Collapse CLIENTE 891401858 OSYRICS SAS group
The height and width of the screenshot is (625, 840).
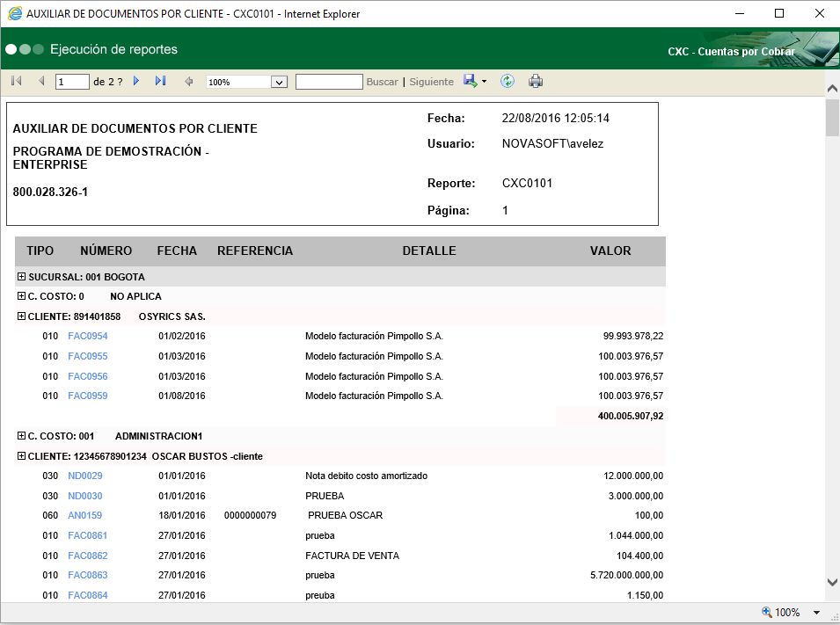tap(22, 316)
